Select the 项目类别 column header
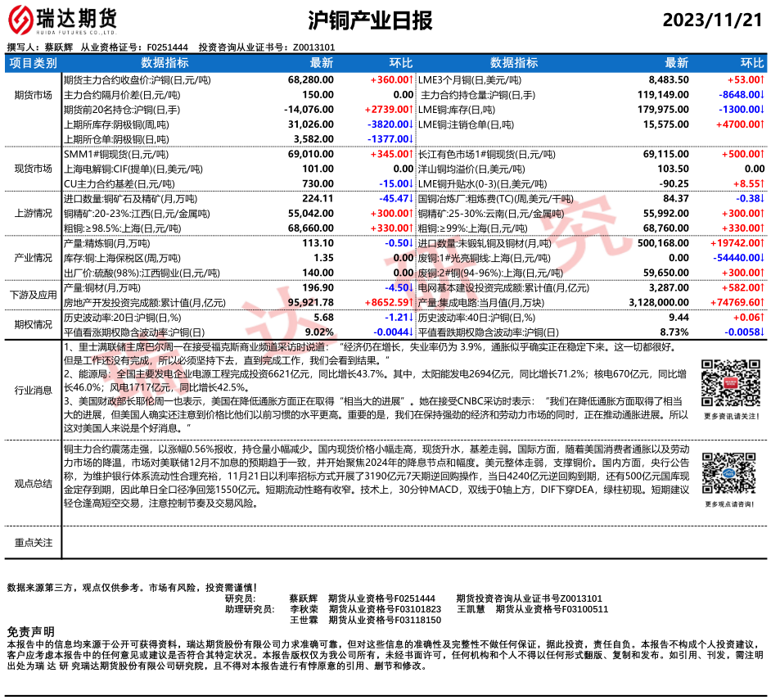The width and height of the screenshot is (771, 700). 34,63
